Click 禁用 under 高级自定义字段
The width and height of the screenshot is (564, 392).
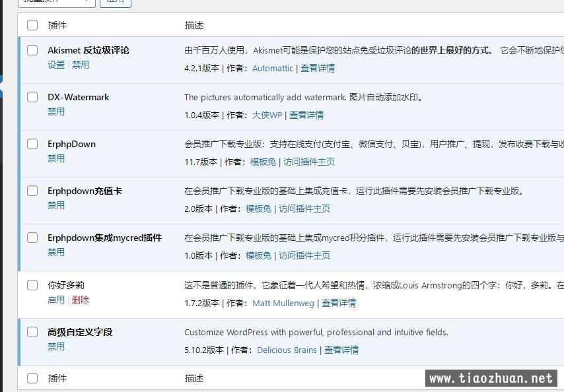[56, 346]
